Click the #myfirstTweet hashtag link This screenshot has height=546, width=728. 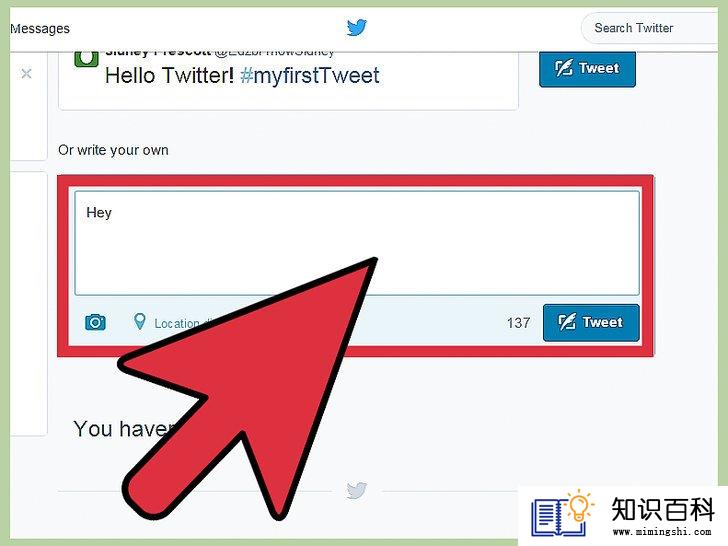point(310,76)
